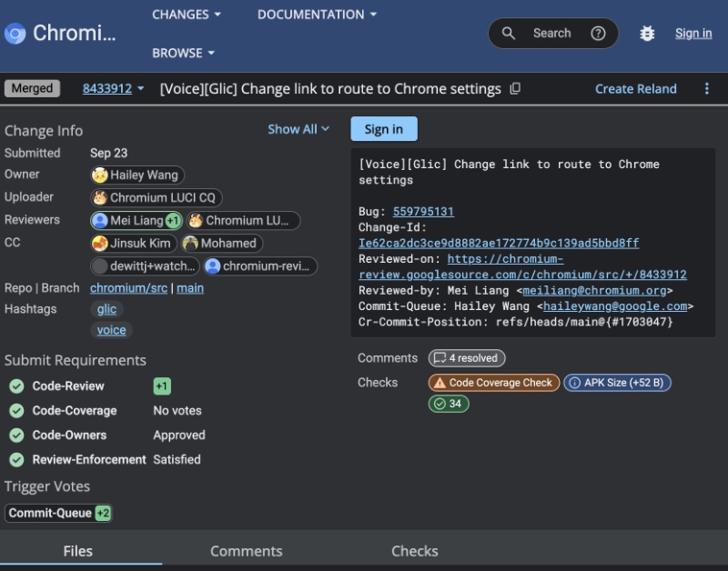Click the Cr-Commit-Position text line
Viewport: 728px width, 571px height.
[x=515, y=322]
